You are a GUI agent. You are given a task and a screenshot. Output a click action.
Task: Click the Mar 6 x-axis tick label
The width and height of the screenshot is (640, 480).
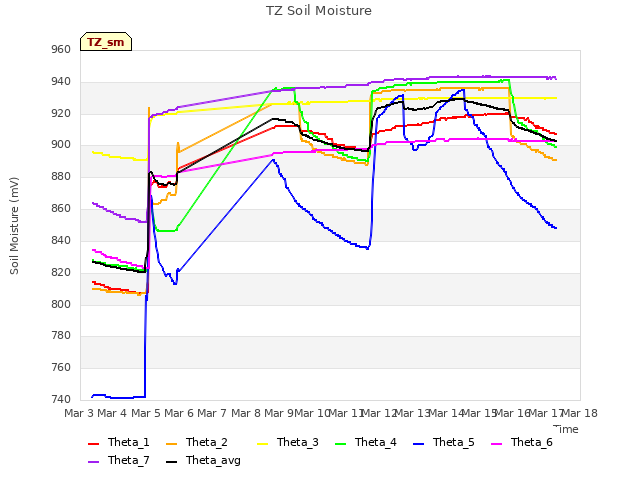[x=179, y=413]
